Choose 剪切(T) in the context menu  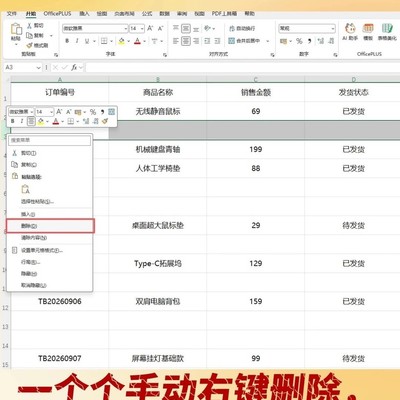(50, 153)
